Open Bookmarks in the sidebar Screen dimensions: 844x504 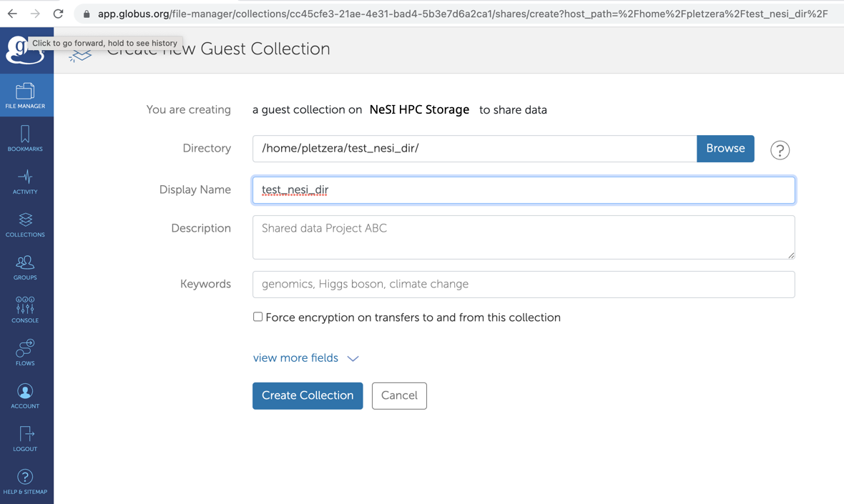(26, 139)
